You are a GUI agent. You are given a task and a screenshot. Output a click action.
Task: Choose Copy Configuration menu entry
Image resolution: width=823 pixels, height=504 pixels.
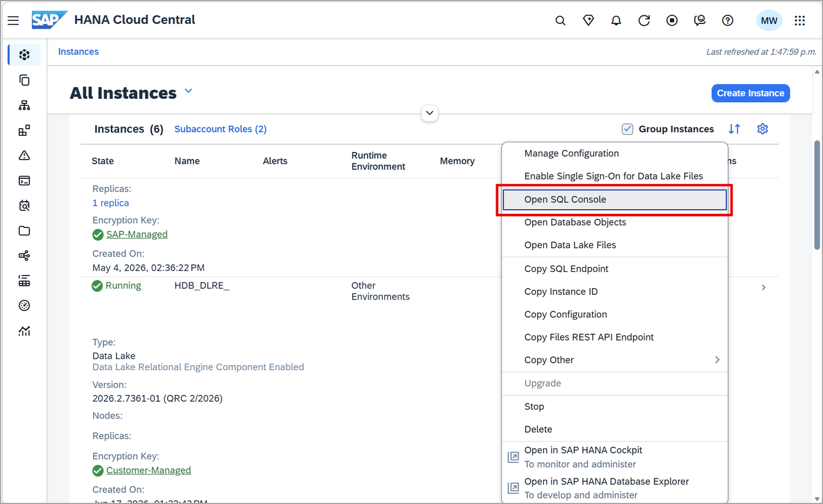[615, 314]
